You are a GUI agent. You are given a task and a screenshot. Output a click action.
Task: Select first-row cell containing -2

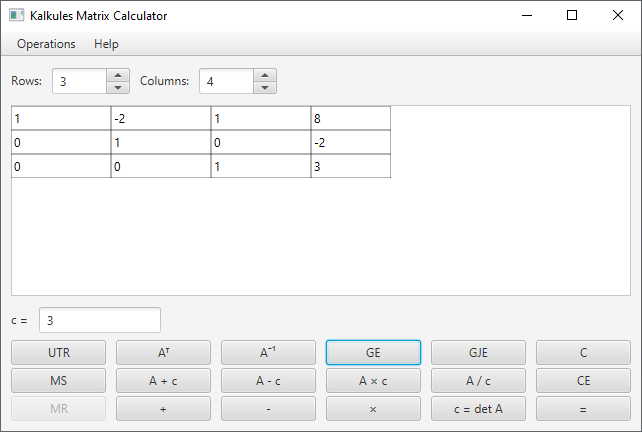[161, 119]
